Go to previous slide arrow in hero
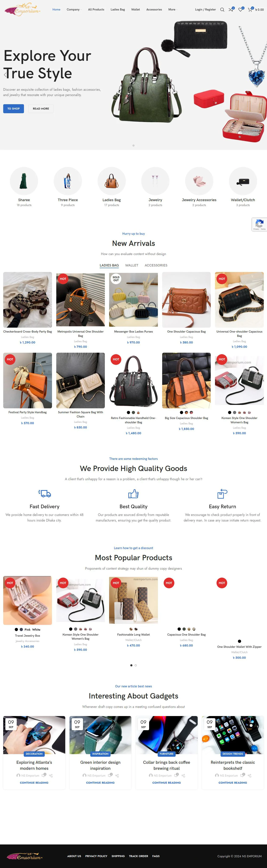Viewport: 267px width, 868px height. pyautogui.click(x=5, y=75)
